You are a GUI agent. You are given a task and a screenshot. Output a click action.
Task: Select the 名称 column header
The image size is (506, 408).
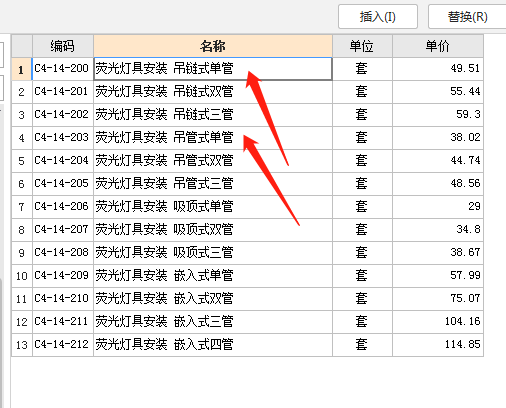(213, 46)
